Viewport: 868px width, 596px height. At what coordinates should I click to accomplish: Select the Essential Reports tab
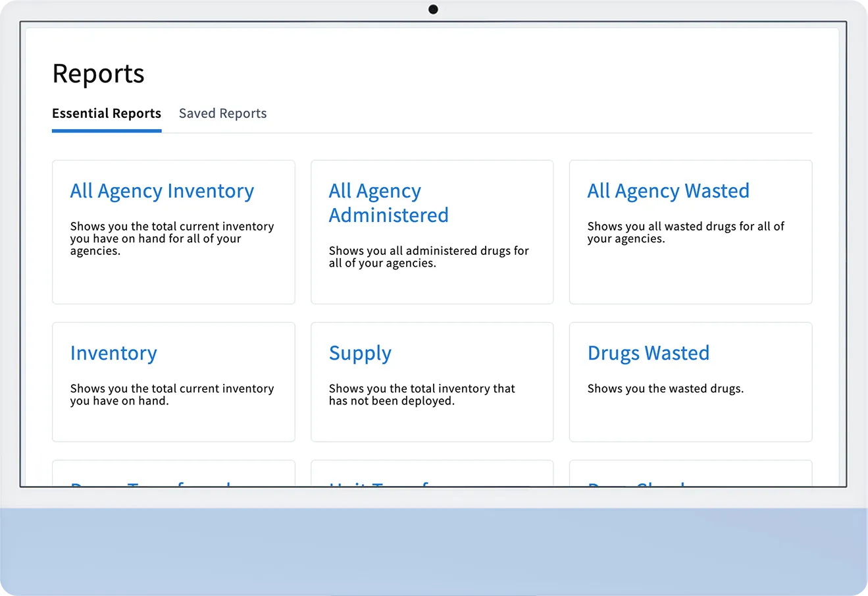[x=107, y=113]
